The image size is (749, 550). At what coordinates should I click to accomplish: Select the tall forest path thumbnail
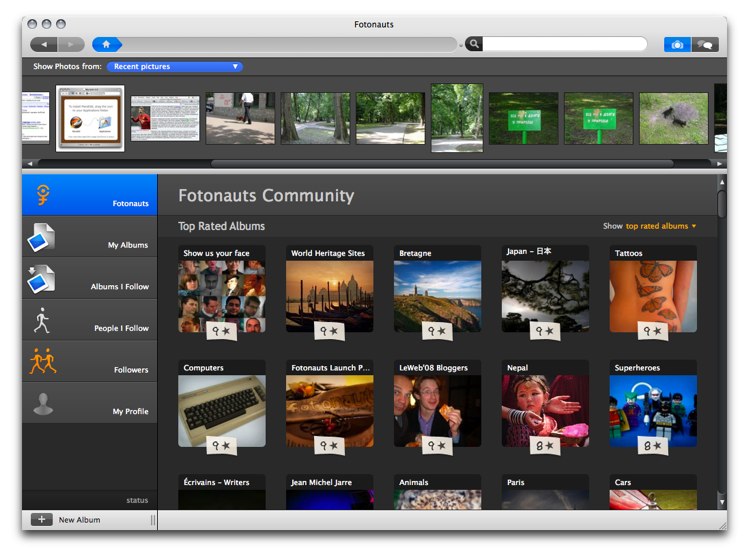pos(457,118)
